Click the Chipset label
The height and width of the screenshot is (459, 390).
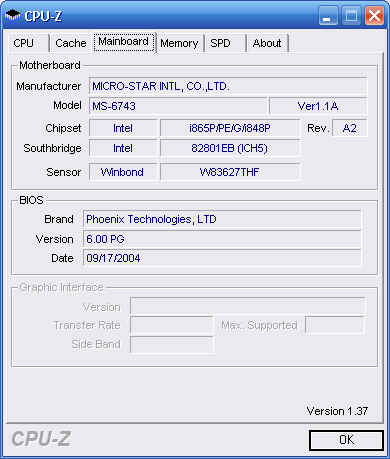[63, 128]
